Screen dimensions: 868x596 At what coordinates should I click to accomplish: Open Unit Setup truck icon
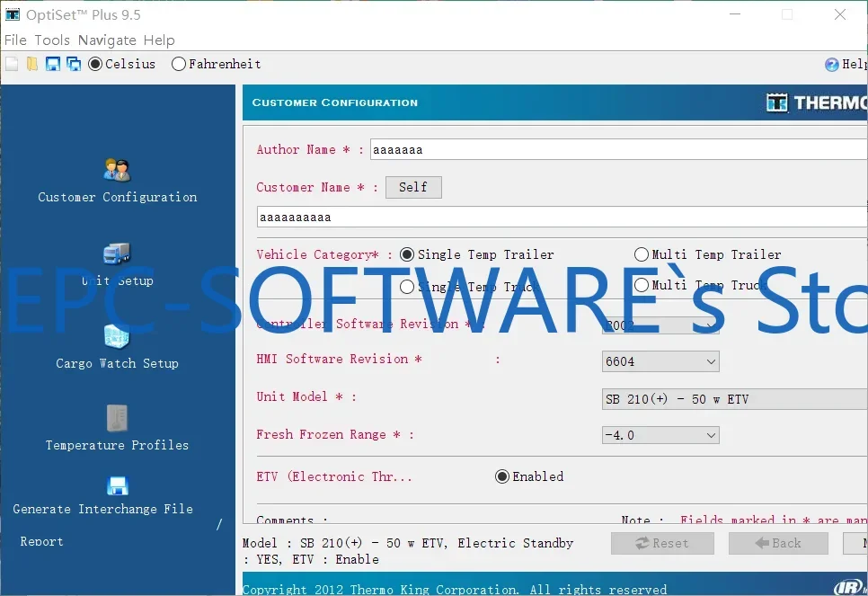pyautogui.click(x=117, y=254)
